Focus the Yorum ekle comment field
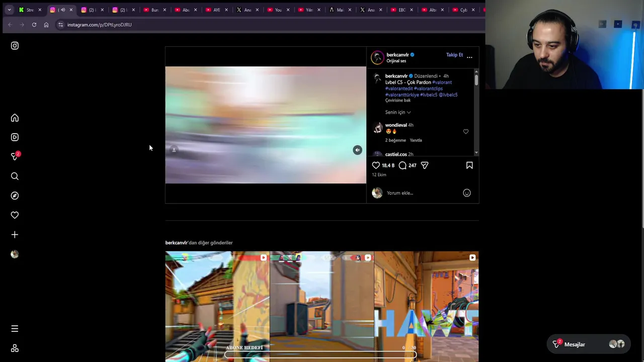 [423, 193]
